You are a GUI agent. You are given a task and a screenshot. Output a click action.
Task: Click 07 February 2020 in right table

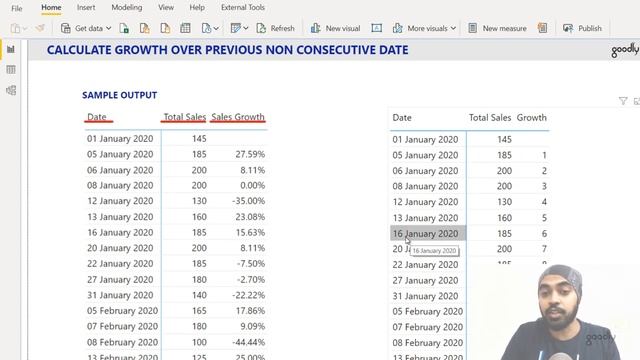pyautogui.click(x=428, y=327)
